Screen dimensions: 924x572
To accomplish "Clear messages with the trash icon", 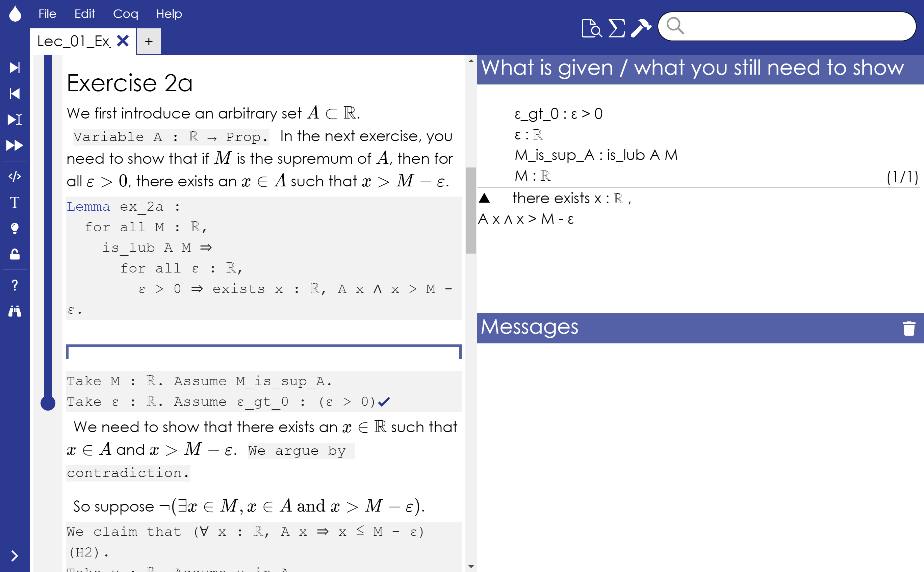I will pos(909,328).
